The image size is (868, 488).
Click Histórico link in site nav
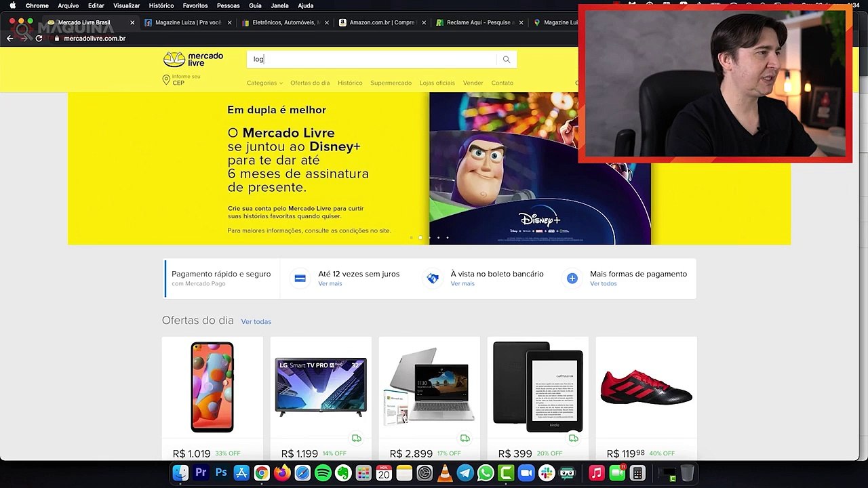click(350, 83)
